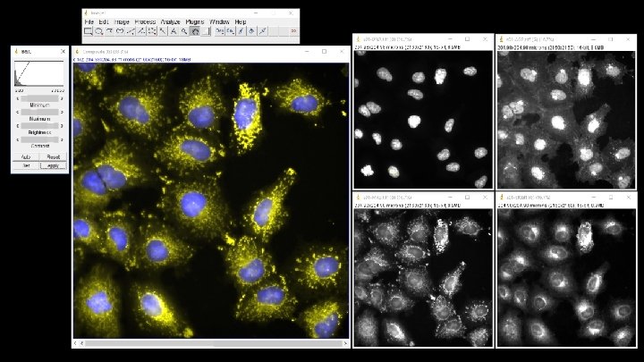
Task: Select the Freehand selection tool
Action: [x=121, y=31]
